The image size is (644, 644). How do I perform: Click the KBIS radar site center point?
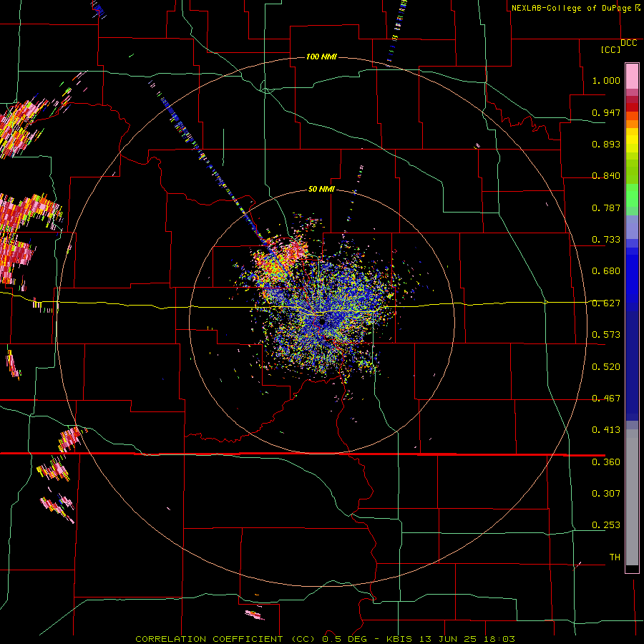pos(321,321)
